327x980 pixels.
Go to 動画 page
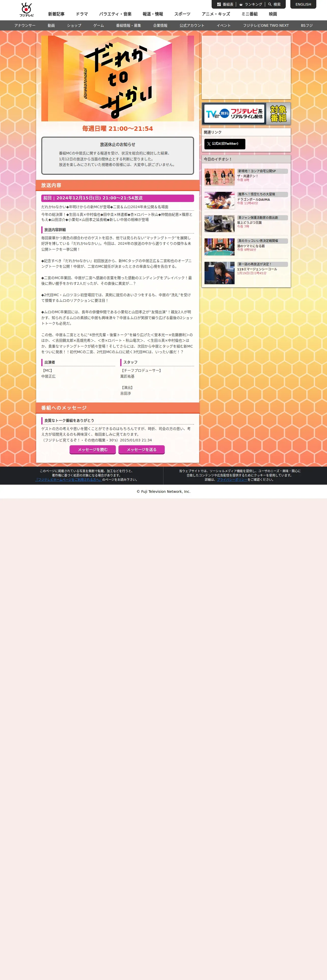click(51, 25)
